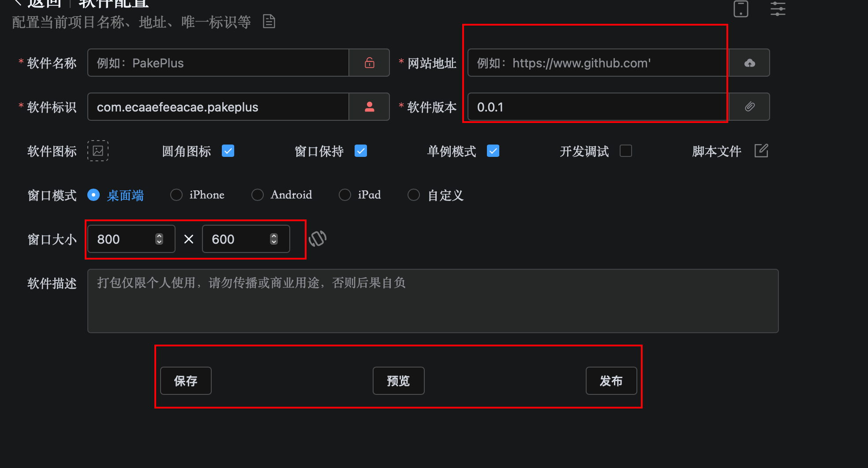Open the sliders settings icon at top
The width and height of the screenshot is (868, 468).
click(778, 9)
